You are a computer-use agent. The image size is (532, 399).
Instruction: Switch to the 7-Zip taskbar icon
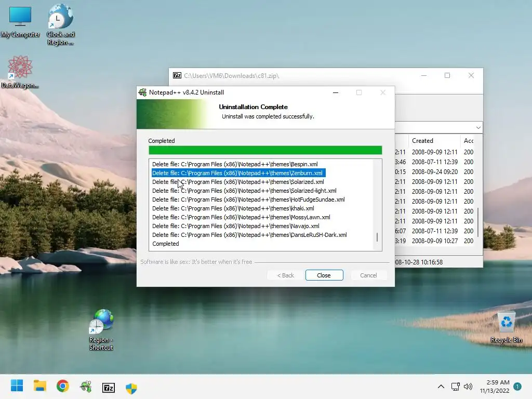click(109, 388)
